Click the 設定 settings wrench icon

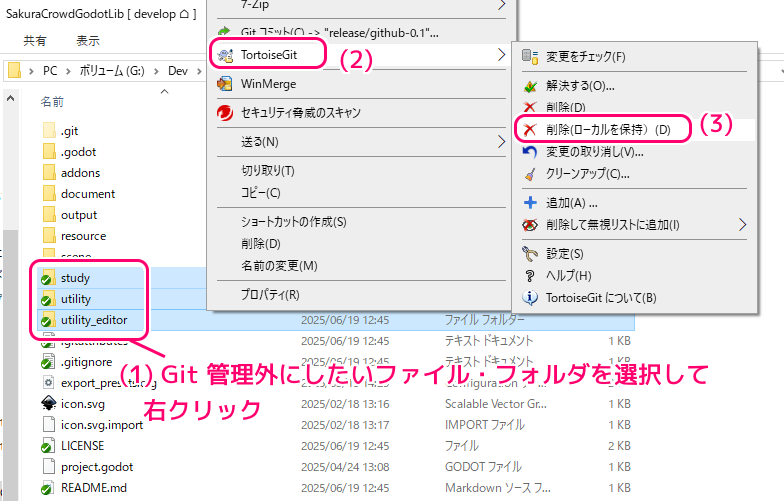[x=530, y=254]
